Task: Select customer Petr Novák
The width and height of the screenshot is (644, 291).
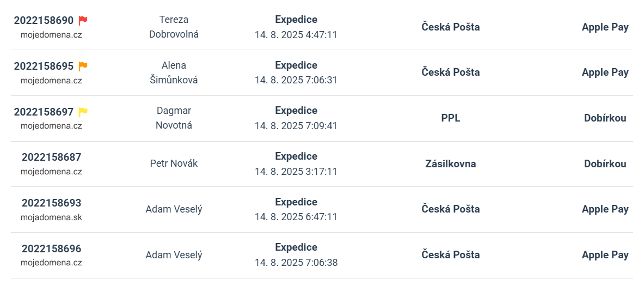Action: (174, 163)
